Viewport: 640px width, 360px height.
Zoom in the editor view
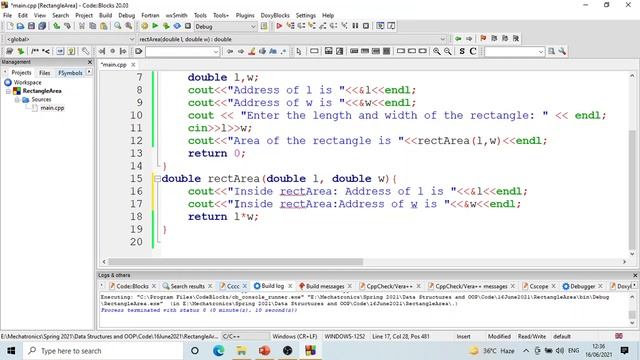pos(437,51)
